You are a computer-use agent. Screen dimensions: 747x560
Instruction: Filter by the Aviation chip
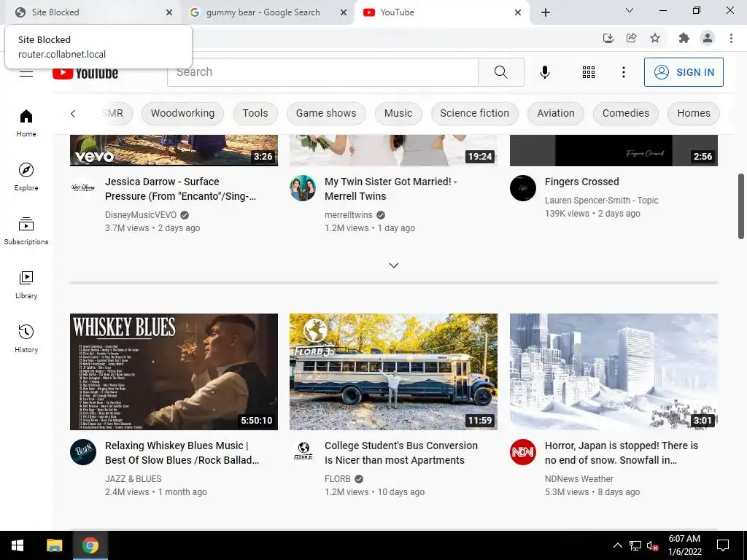[555, 113]
